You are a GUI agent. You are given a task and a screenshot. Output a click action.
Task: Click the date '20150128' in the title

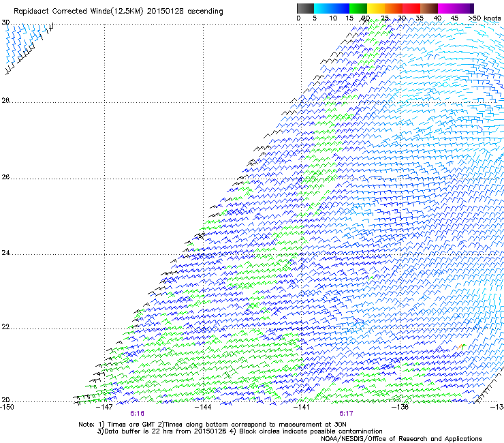166,11
